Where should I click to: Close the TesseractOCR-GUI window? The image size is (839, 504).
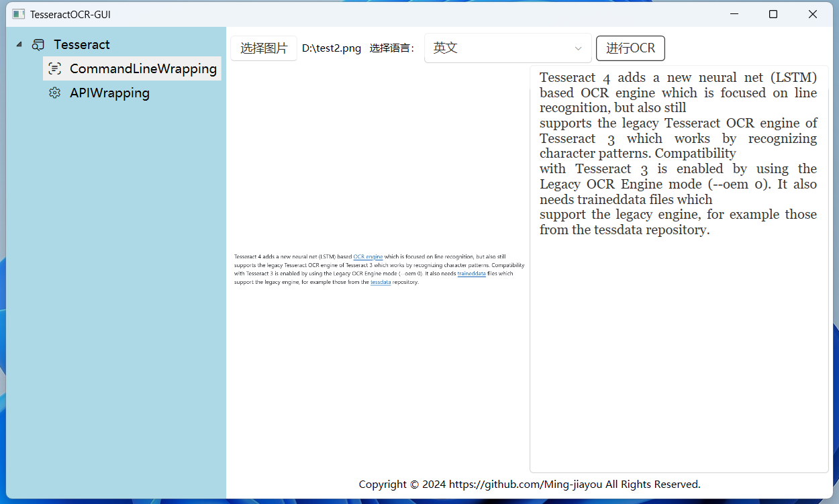coord(813,13)
